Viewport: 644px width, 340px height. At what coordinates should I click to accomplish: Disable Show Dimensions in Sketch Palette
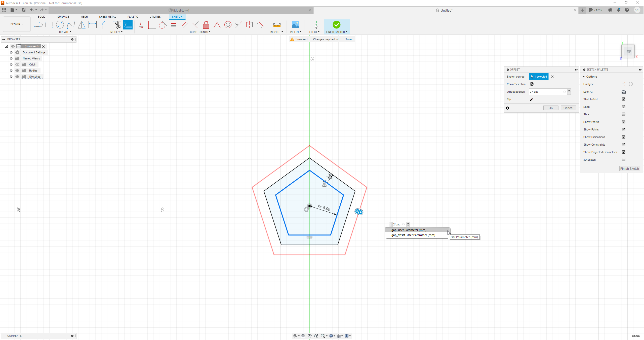coord(624,137)
